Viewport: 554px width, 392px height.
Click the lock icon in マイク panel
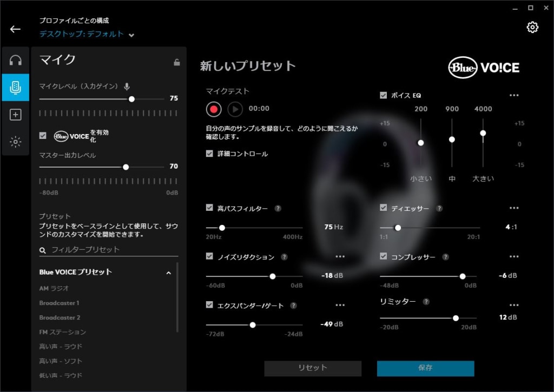coord(177,62)
